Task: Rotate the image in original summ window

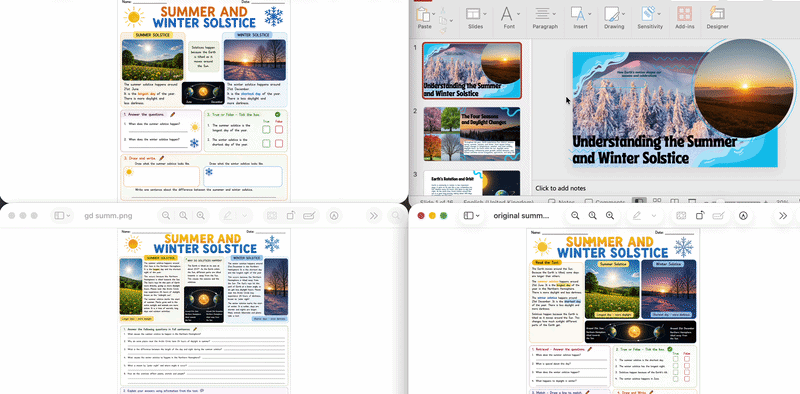Action: click(x=701, y=216)
